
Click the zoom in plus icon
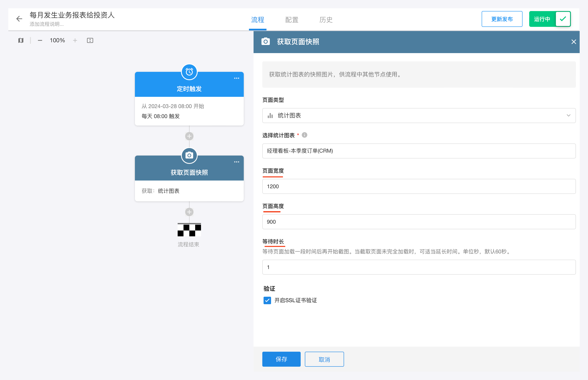[x=75, y=40]
